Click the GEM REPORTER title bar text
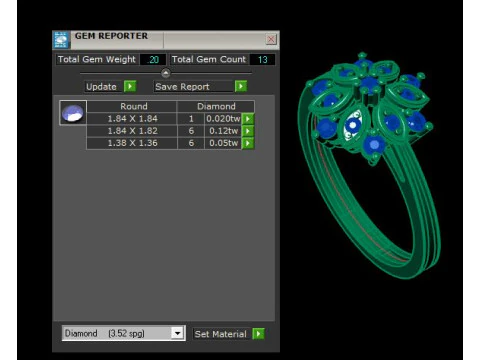The width and height of the screenshot is (480, 360). [x=111, y=36]
